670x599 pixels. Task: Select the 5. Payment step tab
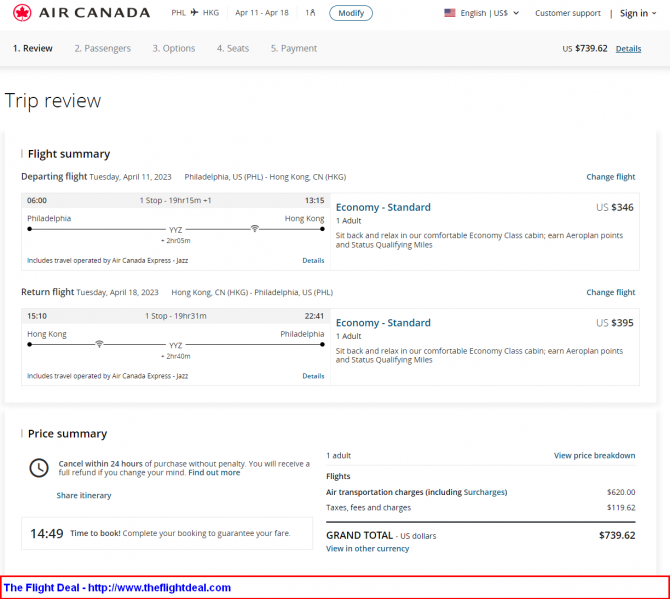294,48
